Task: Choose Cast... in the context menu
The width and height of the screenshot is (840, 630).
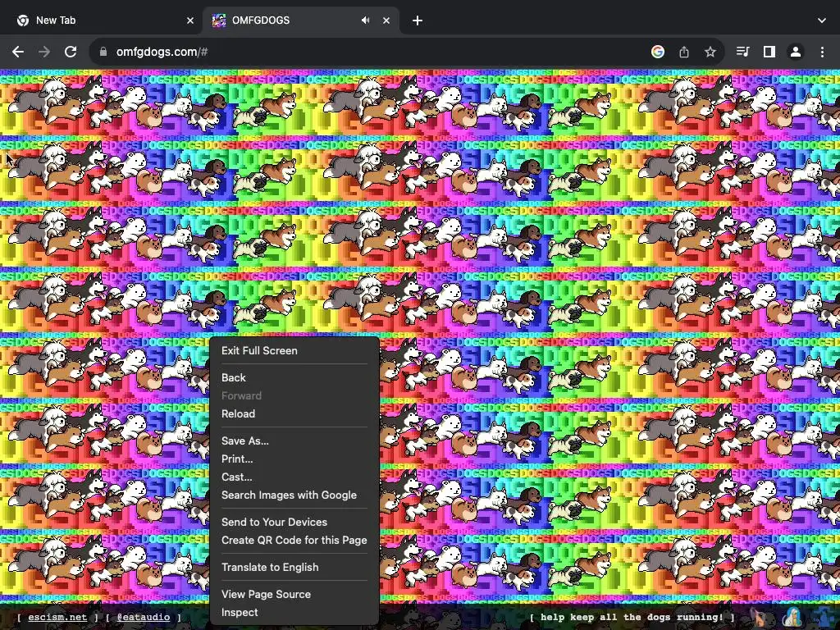Action: [294, 477]
